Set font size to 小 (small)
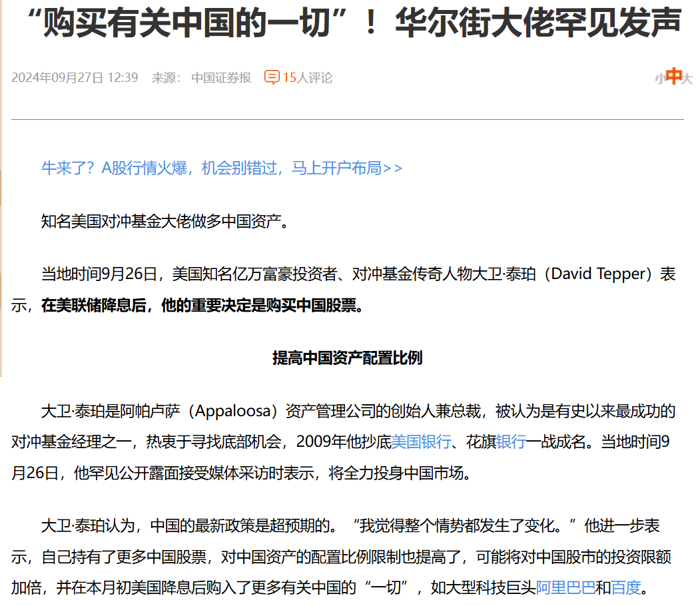Image resolution: width=700 pixels, height=606 pixels. click(x=659, y=79)
